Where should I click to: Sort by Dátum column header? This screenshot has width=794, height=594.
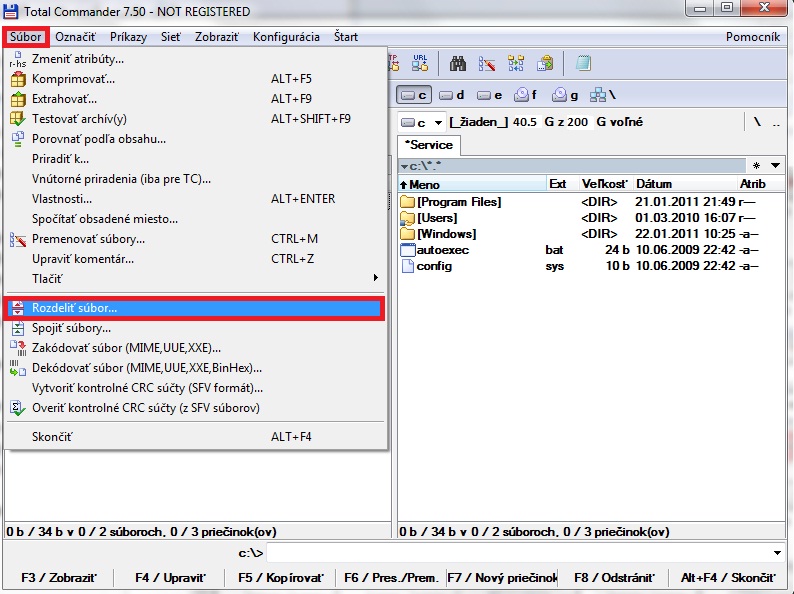coord(684,184)
